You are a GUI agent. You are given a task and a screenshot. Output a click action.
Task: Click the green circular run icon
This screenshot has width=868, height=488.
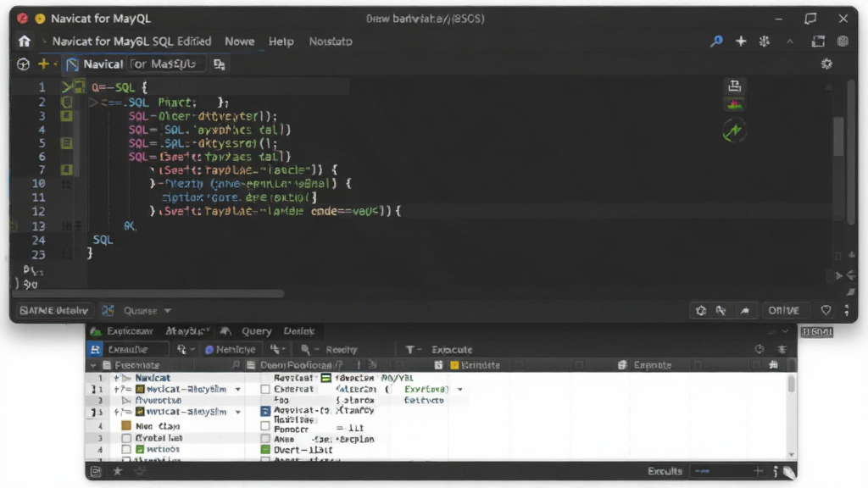click(734, 131)
